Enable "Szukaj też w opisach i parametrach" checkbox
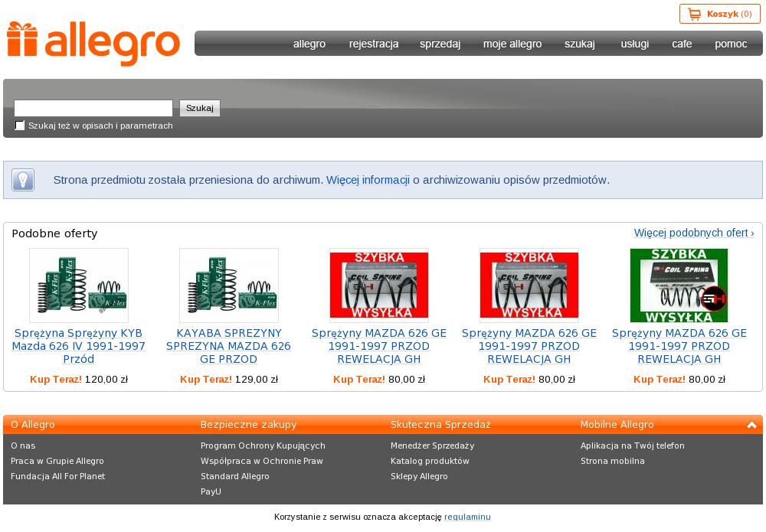The height and width of the screenshot is (532, 766). pos(20,126)
